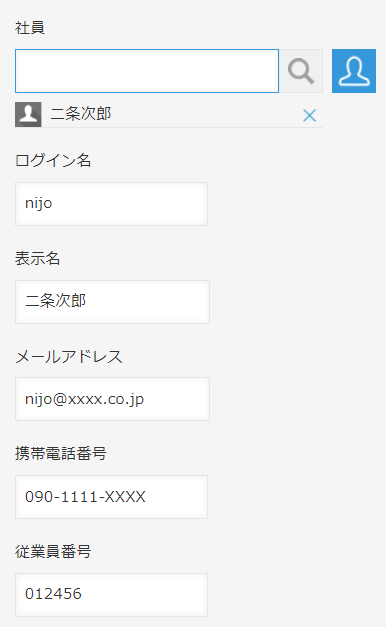Select the 012456 employee number text
This screenshot has width=386, height=627.
pyautogui.click(x=53, y=594)
